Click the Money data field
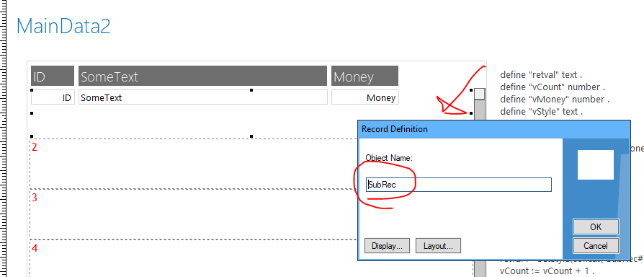644x277 pixels. coord(365,97)
